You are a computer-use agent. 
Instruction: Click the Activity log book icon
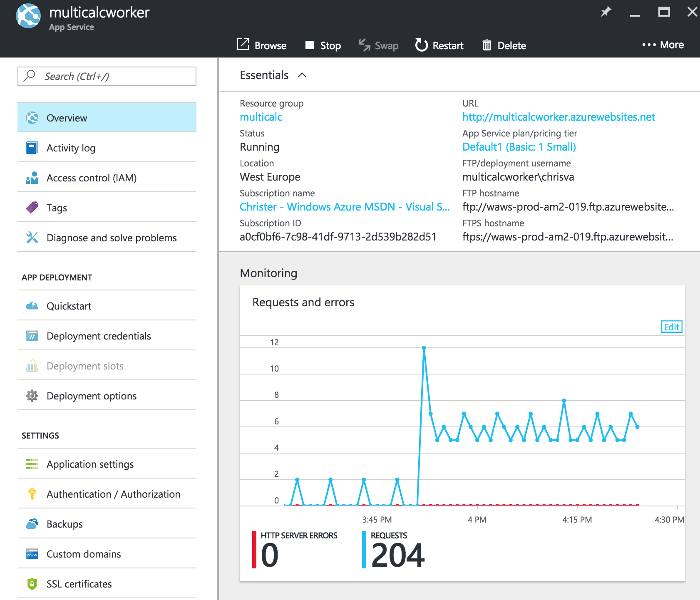pyautogui.click(x=32, y=148)
